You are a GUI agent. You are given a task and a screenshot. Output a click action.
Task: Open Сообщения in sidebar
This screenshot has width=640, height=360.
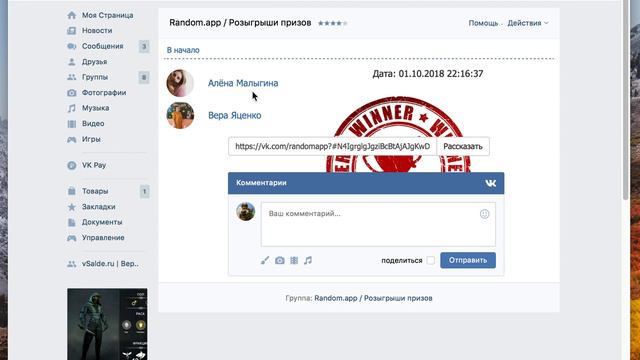(102, 46)
